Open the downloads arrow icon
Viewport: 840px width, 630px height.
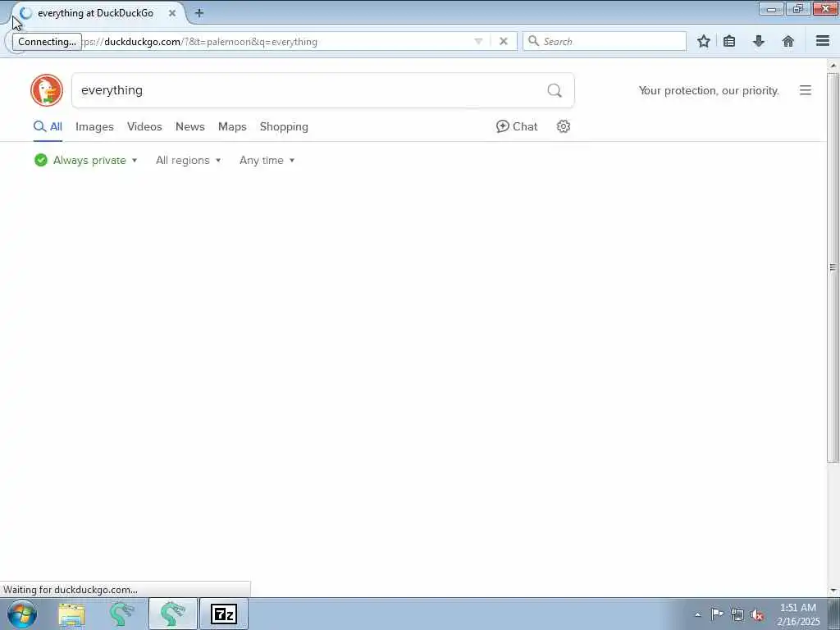(759, 41)
